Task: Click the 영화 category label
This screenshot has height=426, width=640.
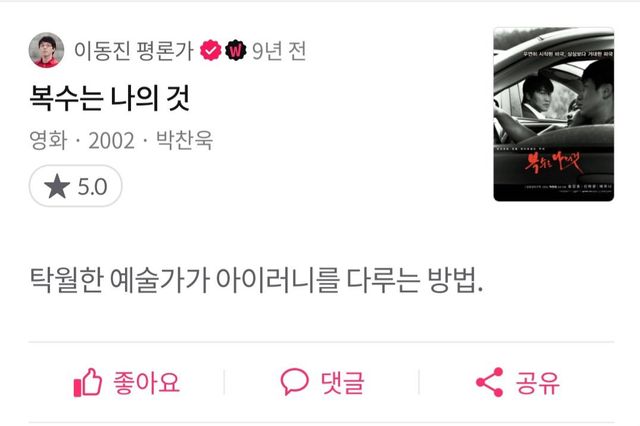Action: pos(48,140)
